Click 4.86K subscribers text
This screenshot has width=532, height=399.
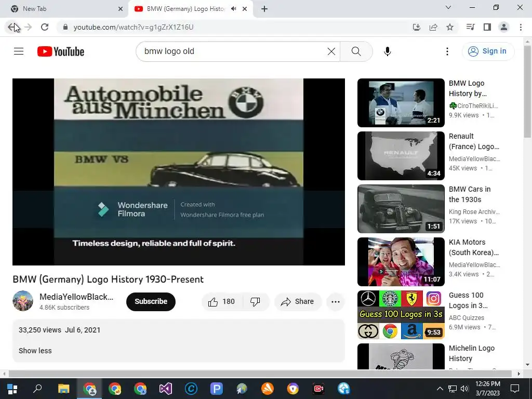64,308
